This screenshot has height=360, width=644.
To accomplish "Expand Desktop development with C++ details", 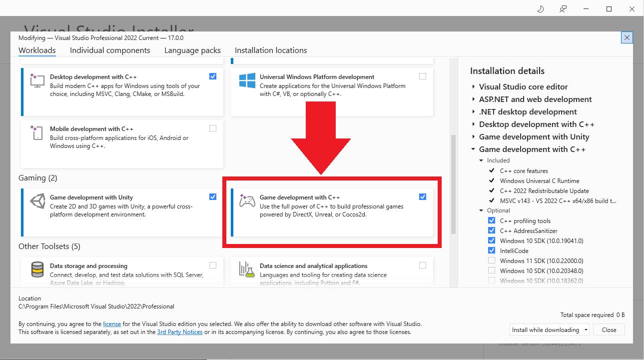I will (473, 124).
